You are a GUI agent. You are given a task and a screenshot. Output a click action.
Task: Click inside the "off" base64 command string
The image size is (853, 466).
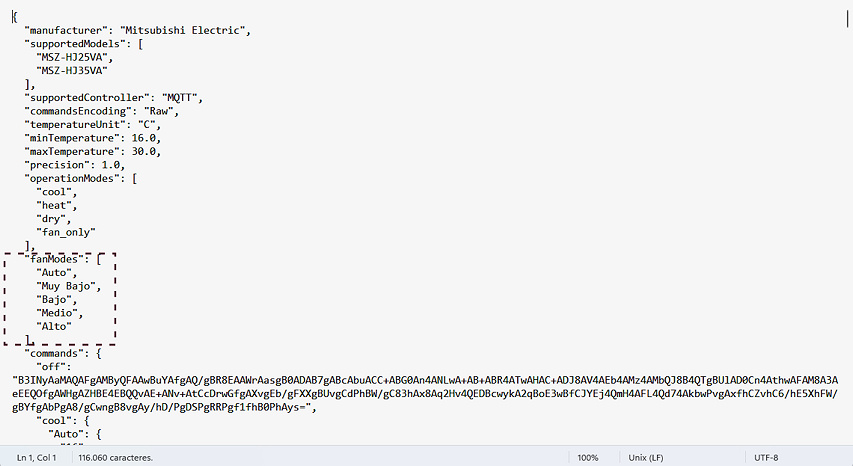[425, 394]
